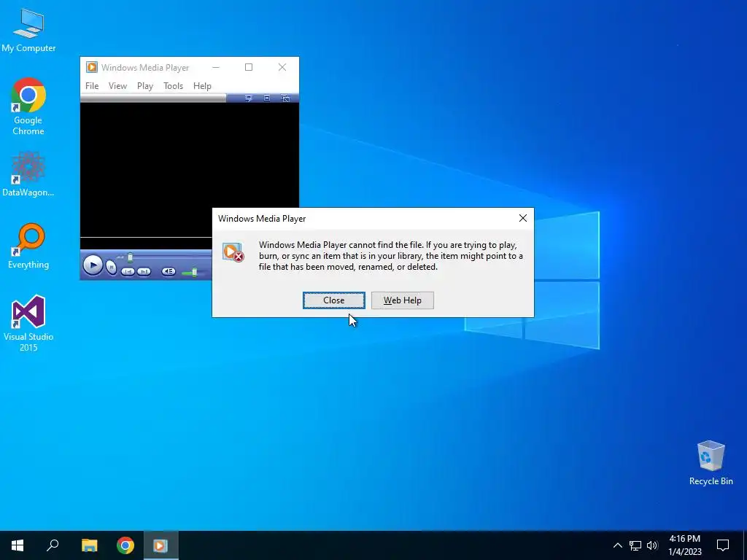This screenshot has width=747, height=560.
Task: Click the volume tray icon
Action: click(652, 545)
